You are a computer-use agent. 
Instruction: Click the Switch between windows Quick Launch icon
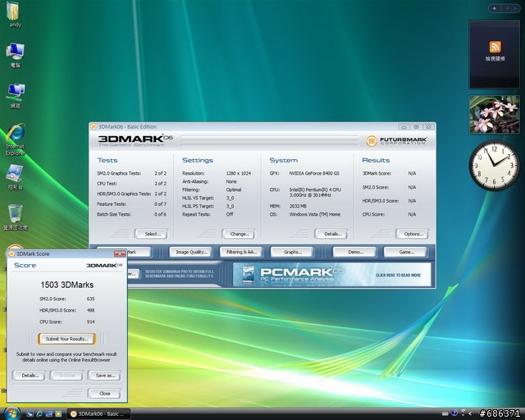click(x=49, y=414)
